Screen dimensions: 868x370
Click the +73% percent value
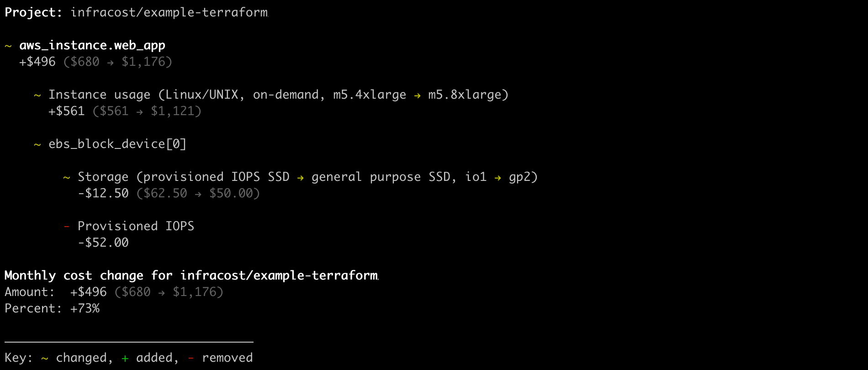85,309
